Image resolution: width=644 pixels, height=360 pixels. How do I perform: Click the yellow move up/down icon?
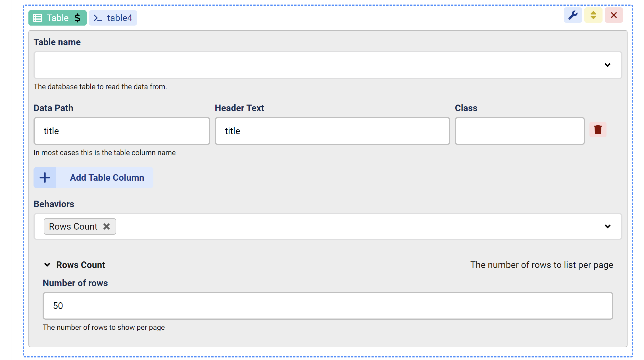click(593, 15)
